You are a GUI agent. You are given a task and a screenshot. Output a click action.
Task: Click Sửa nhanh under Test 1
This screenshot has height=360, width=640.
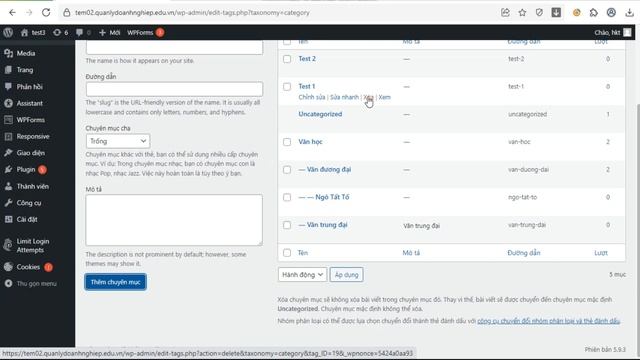(x=344, y=97)
